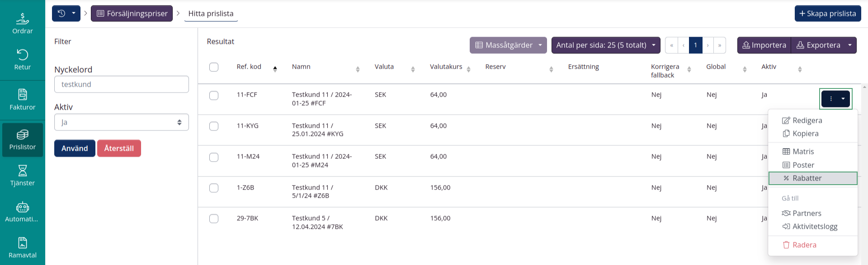Click the Importera button

point(764,45)
